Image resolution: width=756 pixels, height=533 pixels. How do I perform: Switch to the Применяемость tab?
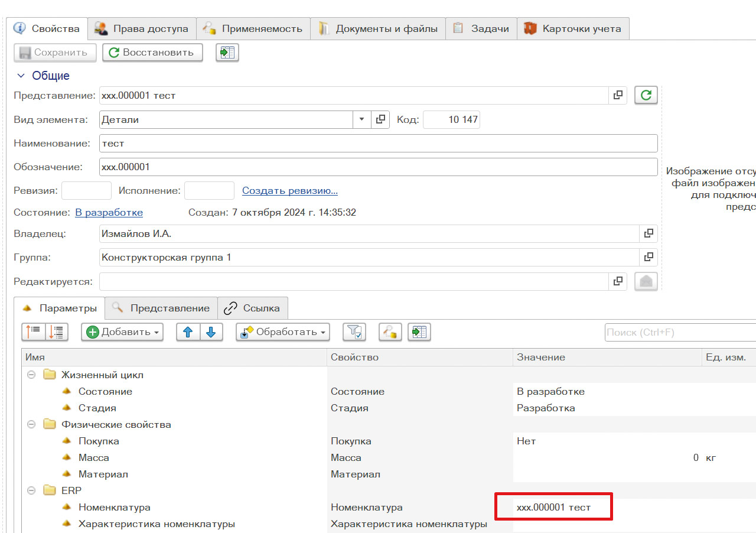[x=253, y=28]
